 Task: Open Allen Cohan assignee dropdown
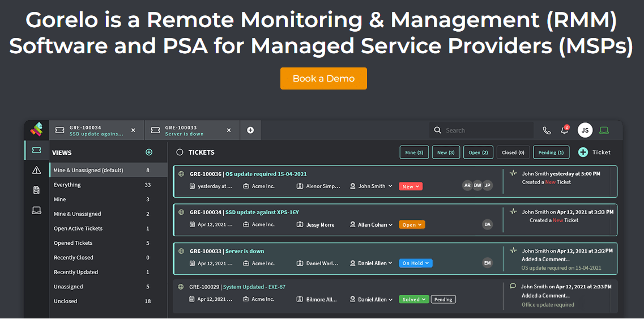click(x=372, y=225)
